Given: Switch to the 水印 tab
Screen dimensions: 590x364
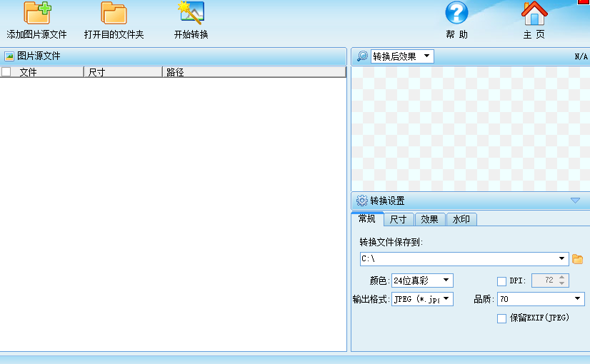Looking at the screenshot, I should point(461,219).
